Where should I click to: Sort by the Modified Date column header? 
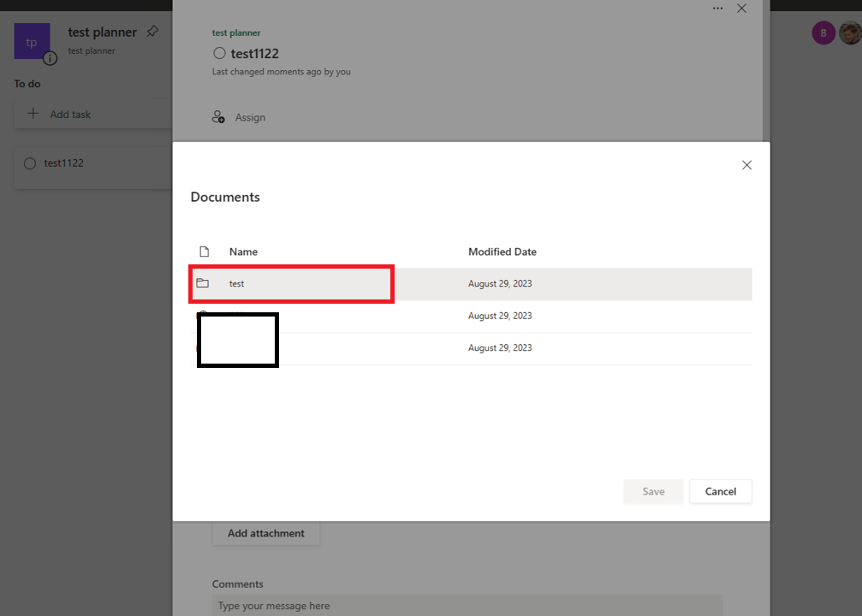[502, 252]
